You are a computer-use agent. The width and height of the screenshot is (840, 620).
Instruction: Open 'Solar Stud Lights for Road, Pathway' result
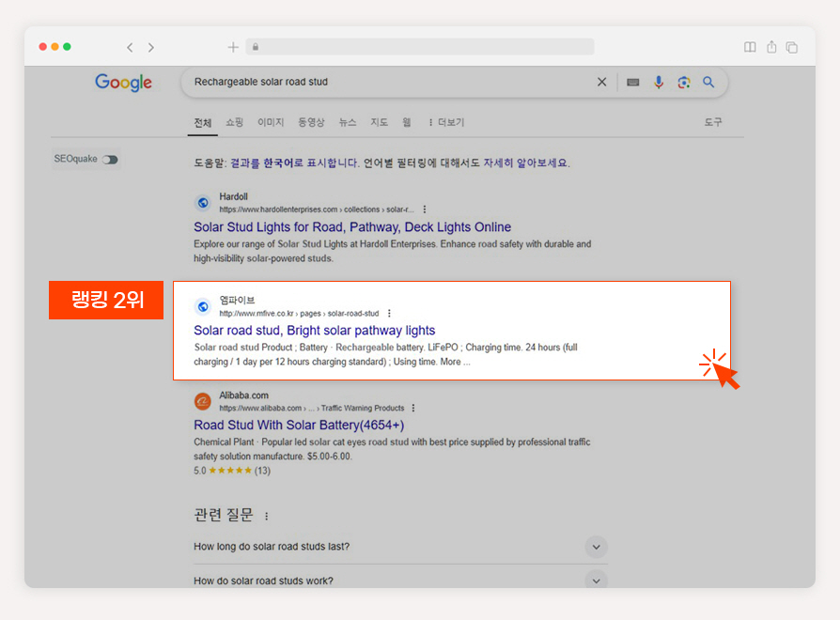(352, 227)
